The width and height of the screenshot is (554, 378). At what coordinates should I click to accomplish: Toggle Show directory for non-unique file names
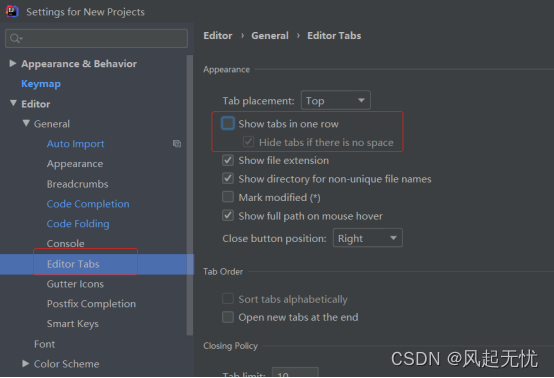pos(228,178)
